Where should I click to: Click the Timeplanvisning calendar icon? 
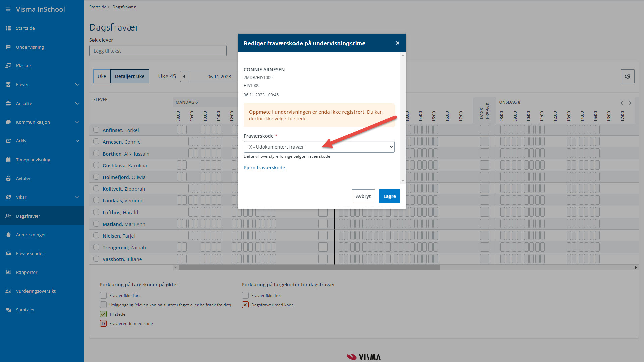[x=8, y=160]
